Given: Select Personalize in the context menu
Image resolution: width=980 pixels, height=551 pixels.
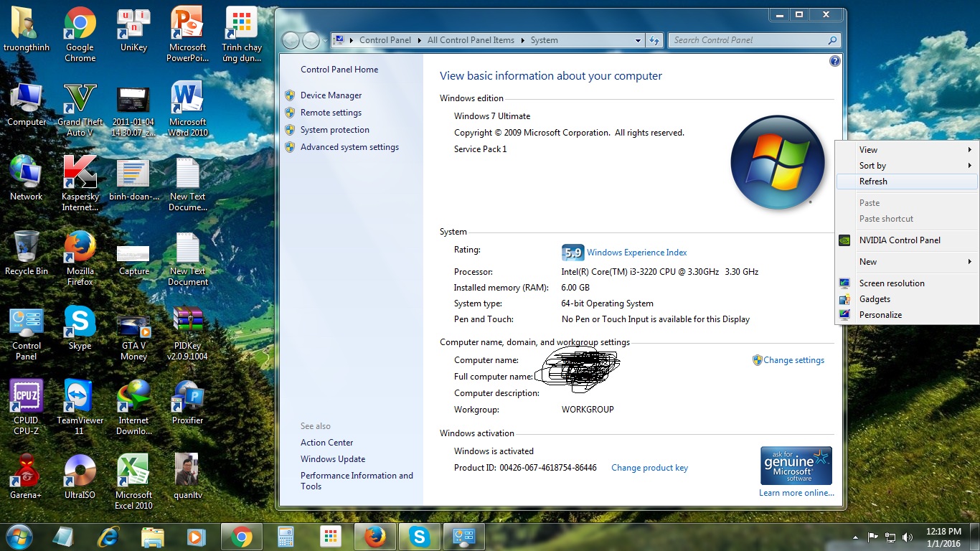Looking at the screenshot, I should (x=908, y=315).
